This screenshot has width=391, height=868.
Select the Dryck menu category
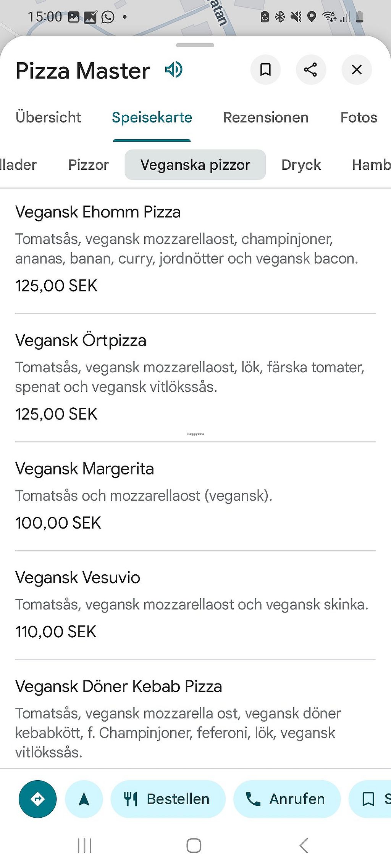coord(301,165)
